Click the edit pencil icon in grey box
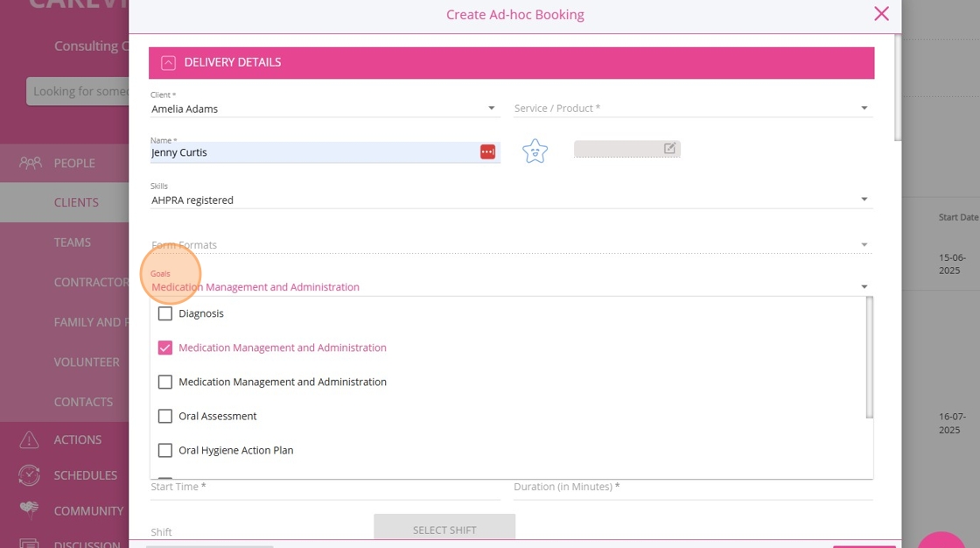980x548 pixels. pyautogui.click(x=669, y=149)
